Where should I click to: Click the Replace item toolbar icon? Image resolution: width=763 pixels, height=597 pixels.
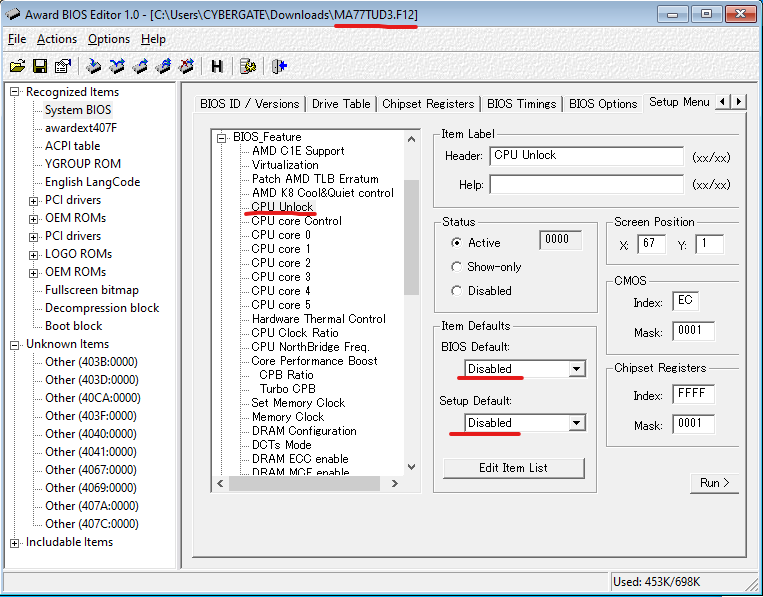coord(117,66)
